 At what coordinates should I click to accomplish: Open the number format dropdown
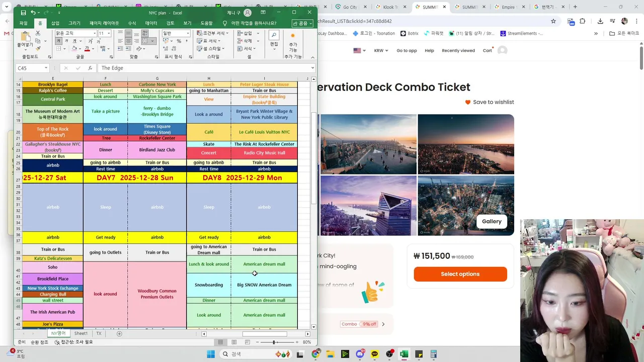point(188,33)
